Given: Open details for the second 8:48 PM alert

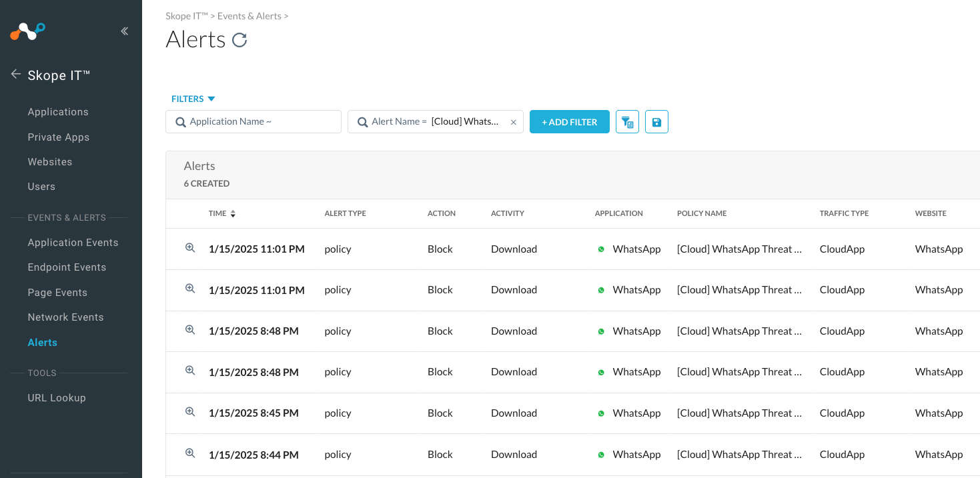Looking at the screenshot, I should click(x=190, y=371).
